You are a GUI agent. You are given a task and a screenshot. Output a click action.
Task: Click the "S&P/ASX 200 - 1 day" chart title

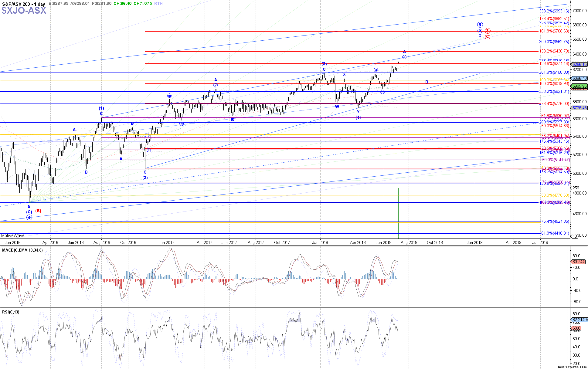click(x=23, y=4)
